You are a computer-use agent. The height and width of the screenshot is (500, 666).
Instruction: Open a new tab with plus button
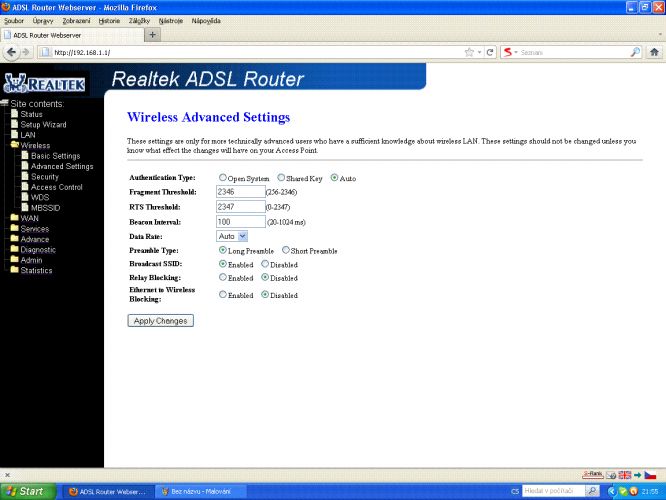point(152,34)
